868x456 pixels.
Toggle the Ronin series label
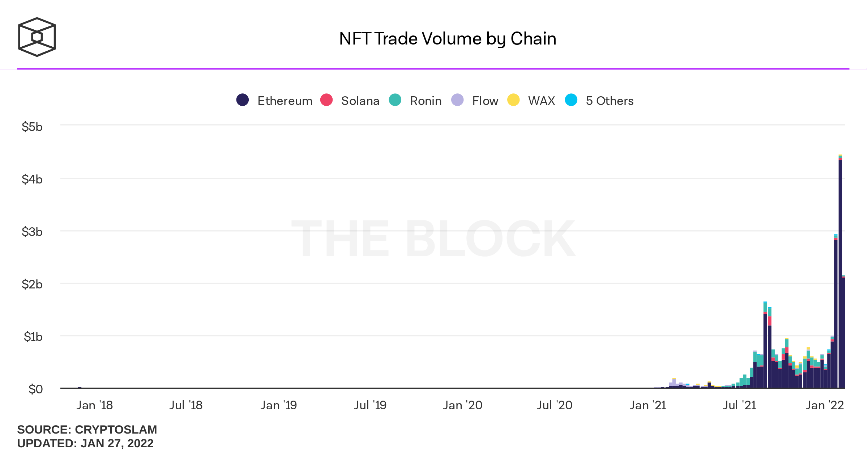[x=426, y=101]
